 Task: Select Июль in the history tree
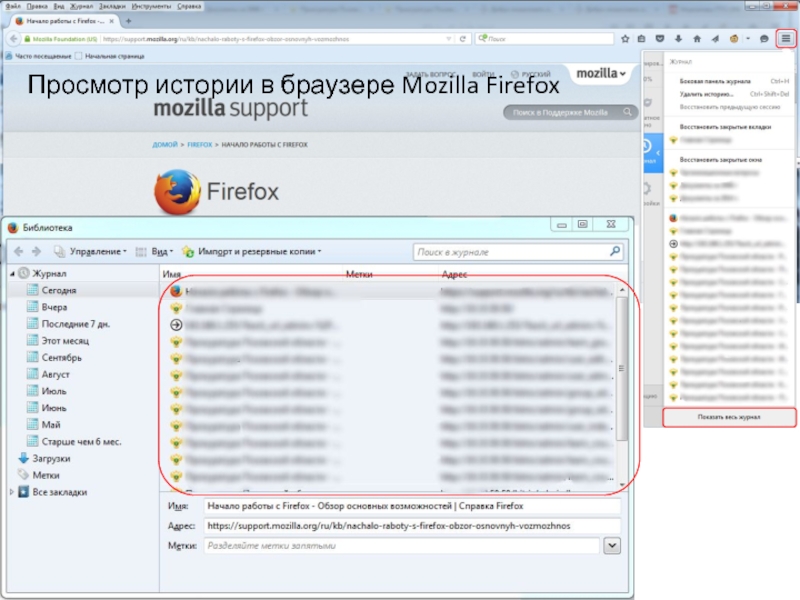(54, 391)
